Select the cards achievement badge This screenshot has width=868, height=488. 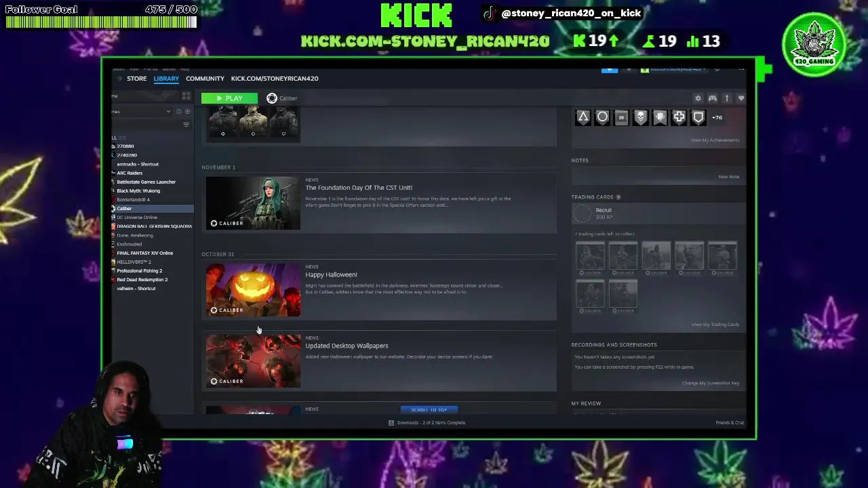660,117
